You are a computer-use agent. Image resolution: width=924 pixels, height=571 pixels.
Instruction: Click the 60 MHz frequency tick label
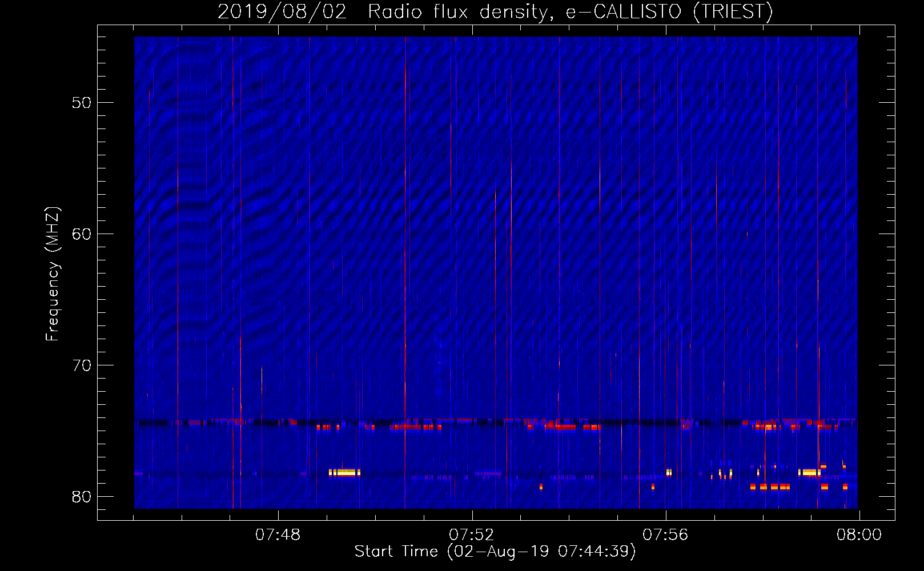[82, 234]
